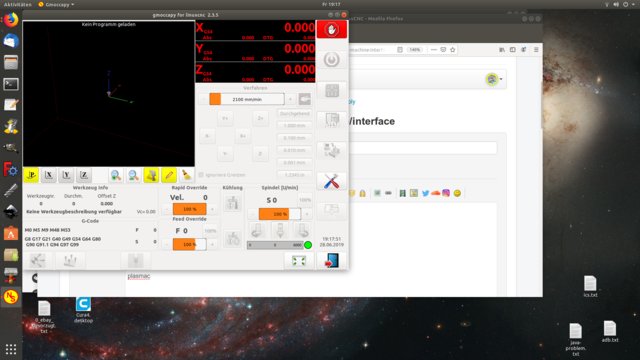
Task: Switch to auto mode button
Action: pos(332,151)
